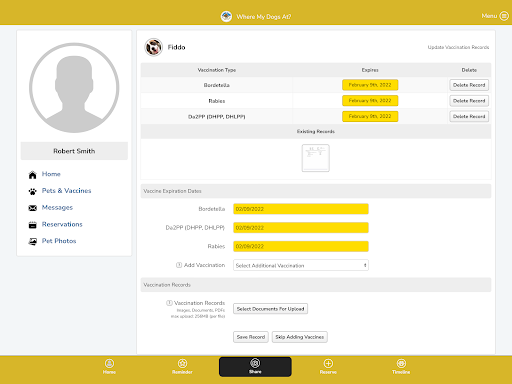
Task: Click Save Record button
Action: coord(251,337)
